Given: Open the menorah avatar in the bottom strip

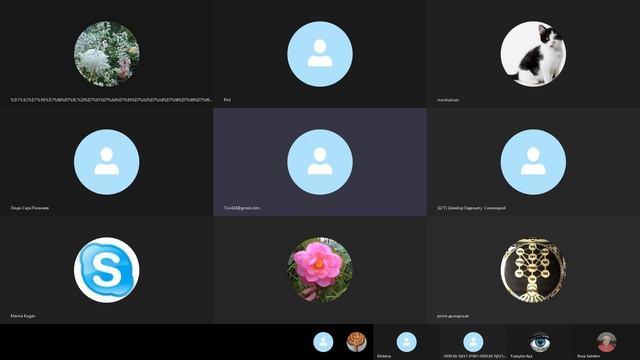Looking at the screenshot, I should [356, 342].
